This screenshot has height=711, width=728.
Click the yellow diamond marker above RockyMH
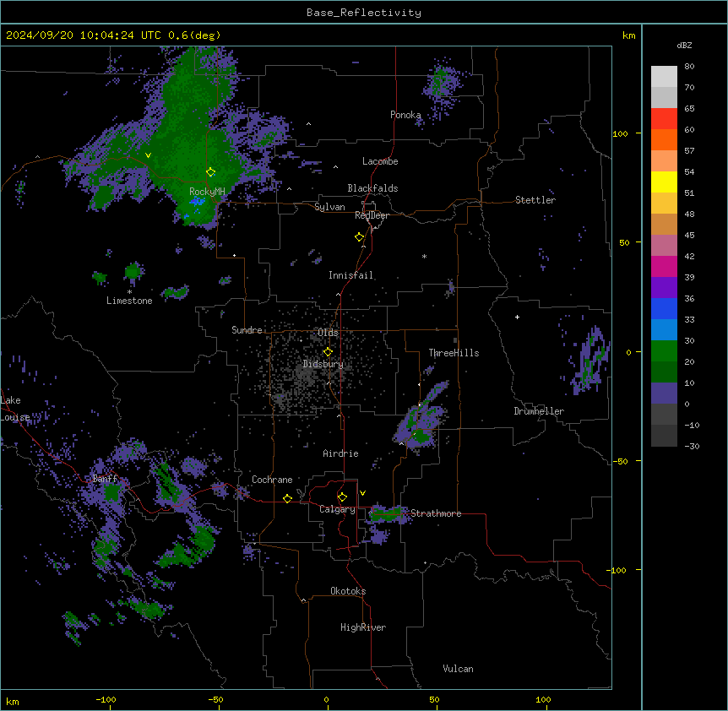tap(211, 172)
